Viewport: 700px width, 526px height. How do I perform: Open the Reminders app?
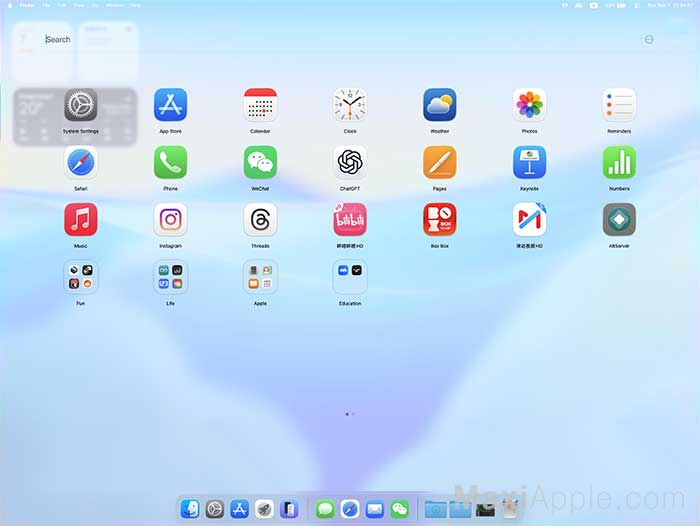(619, 105)
